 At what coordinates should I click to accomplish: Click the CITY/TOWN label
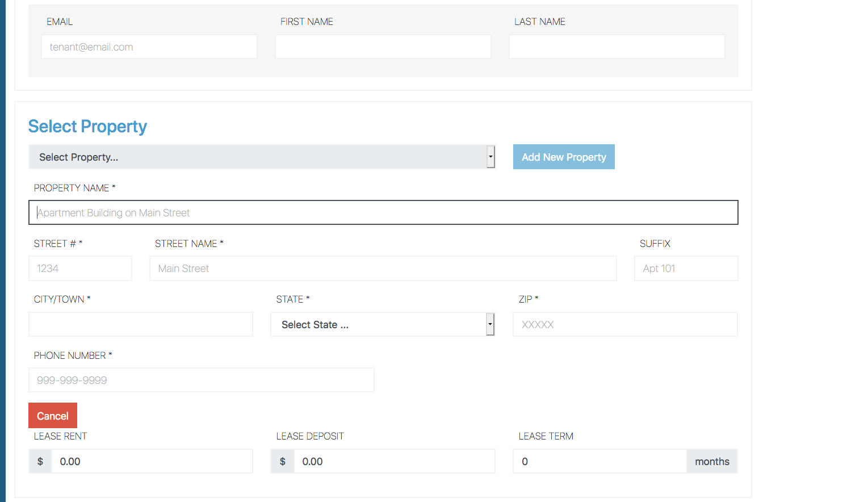pyautogui.click(x=62, y=299)
